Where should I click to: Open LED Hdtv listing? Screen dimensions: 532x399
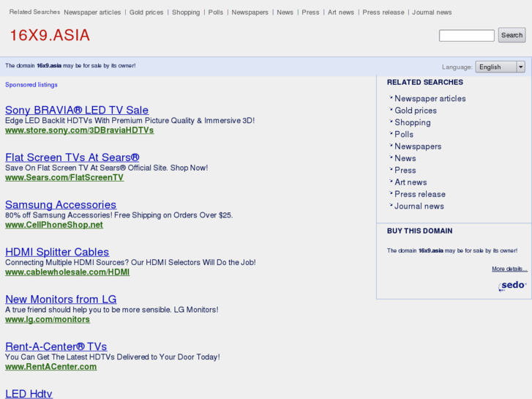(x=29, y=394)
